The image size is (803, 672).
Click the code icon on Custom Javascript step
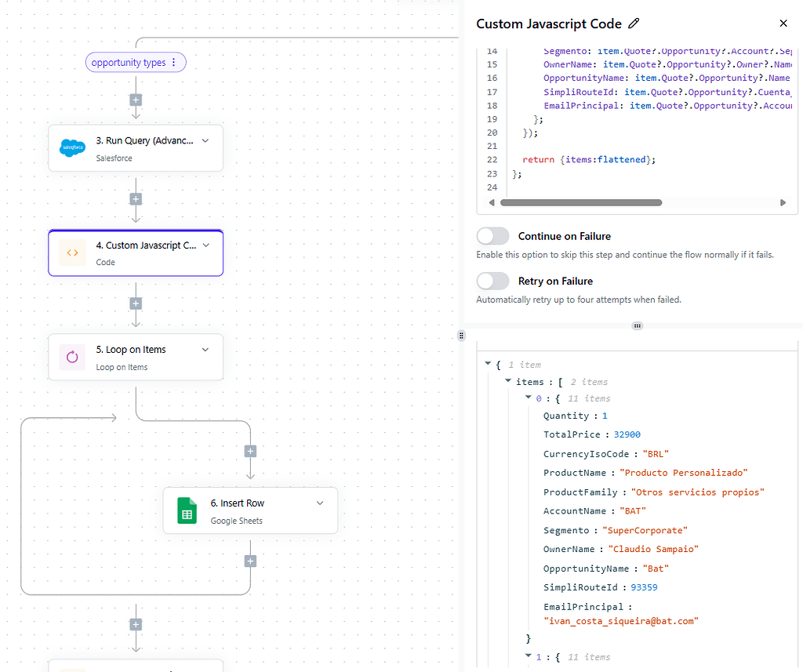(x=72, y=252)
